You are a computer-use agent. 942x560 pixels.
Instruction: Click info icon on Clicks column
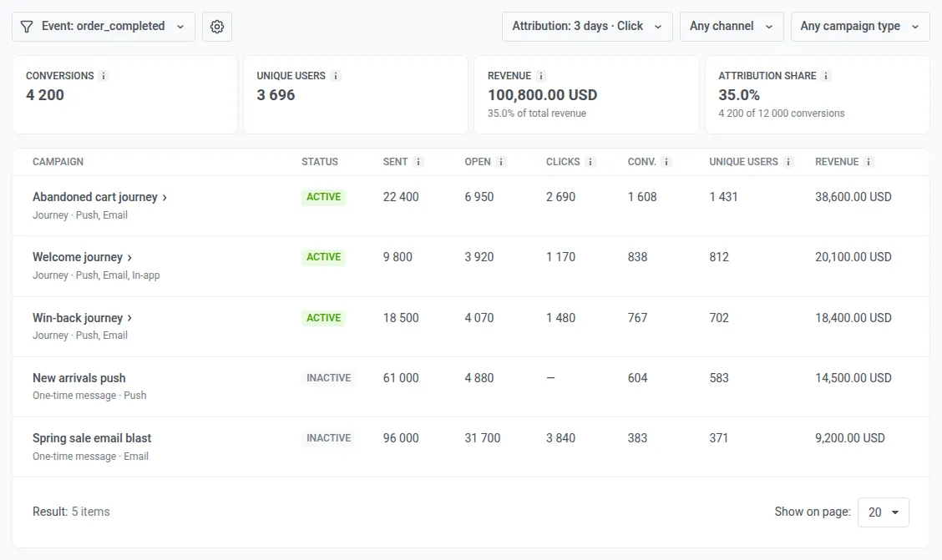coord(590,161)
